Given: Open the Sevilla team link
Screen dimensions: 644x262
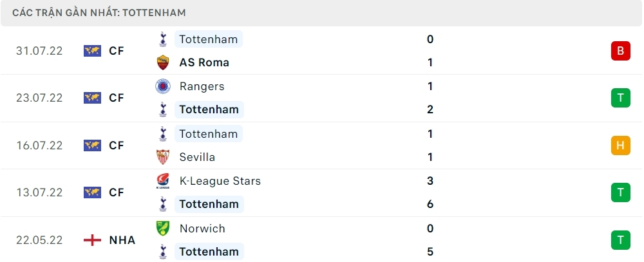Looking at the screenshot, I should pos(197,157).
